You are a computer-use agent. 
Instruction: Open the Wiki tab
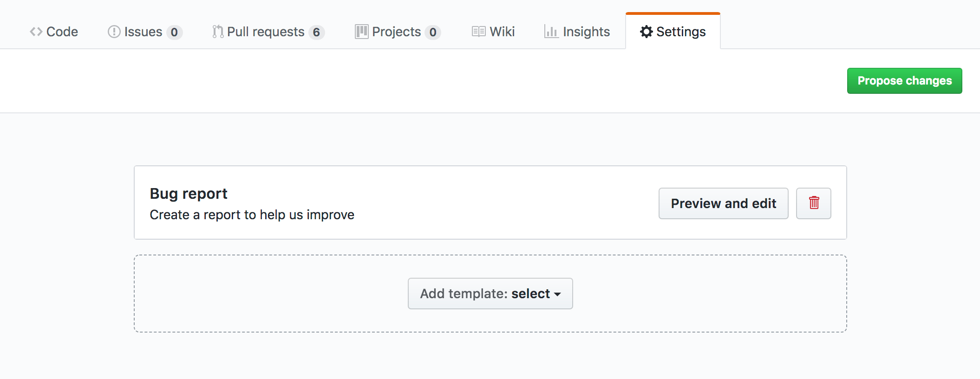(x=502, y=32)
